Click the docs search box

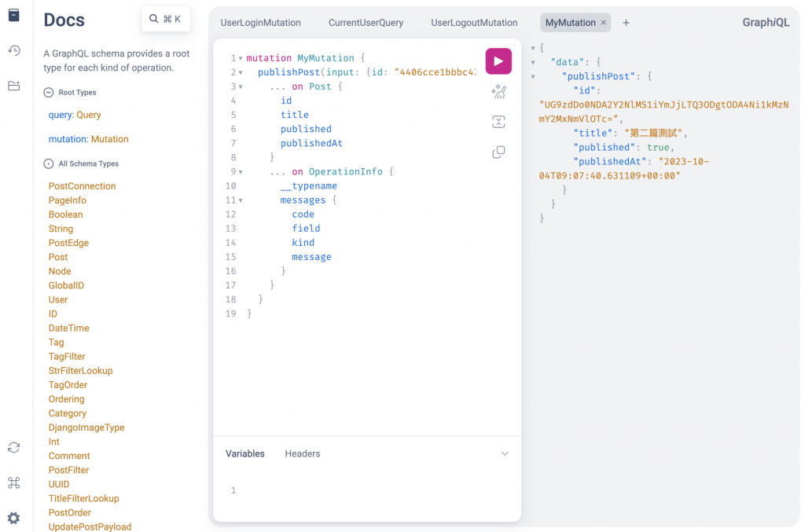pyautogui.click(x=166, y=19)
